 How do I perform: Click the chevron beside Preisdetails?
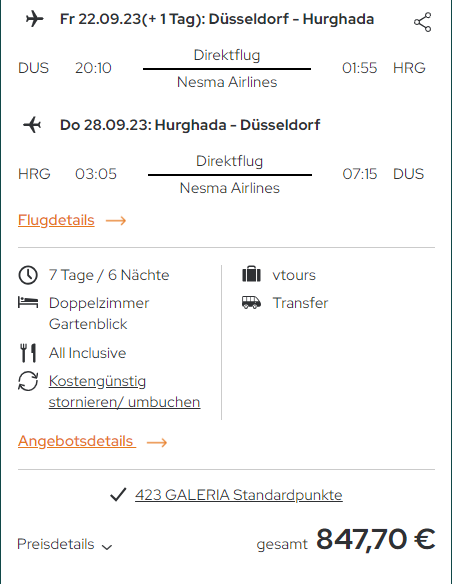coord(107,547)
